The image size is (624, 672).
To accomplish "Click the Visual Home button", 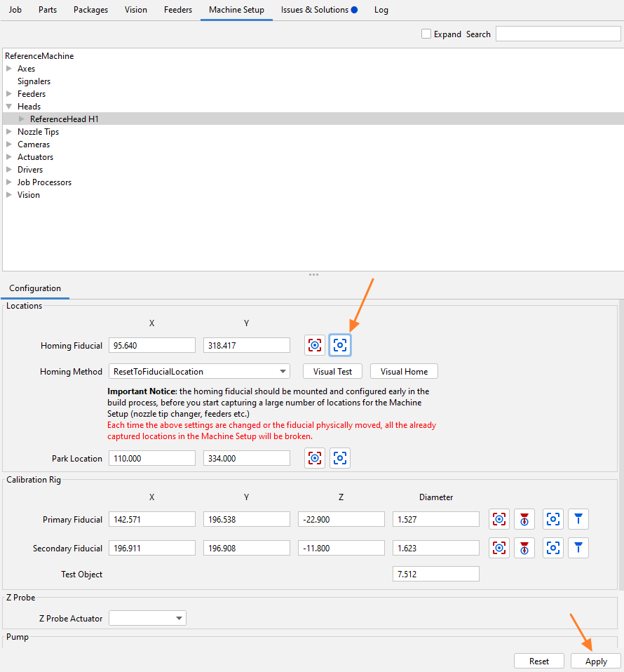I will 404,372.
